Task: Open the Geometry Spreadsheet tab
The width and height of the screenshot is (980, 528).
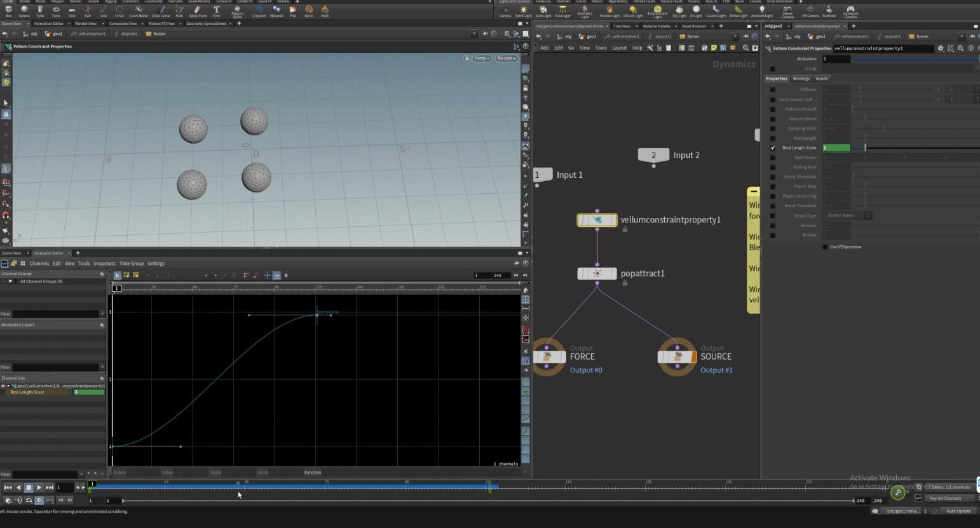Action: point(206,24)
